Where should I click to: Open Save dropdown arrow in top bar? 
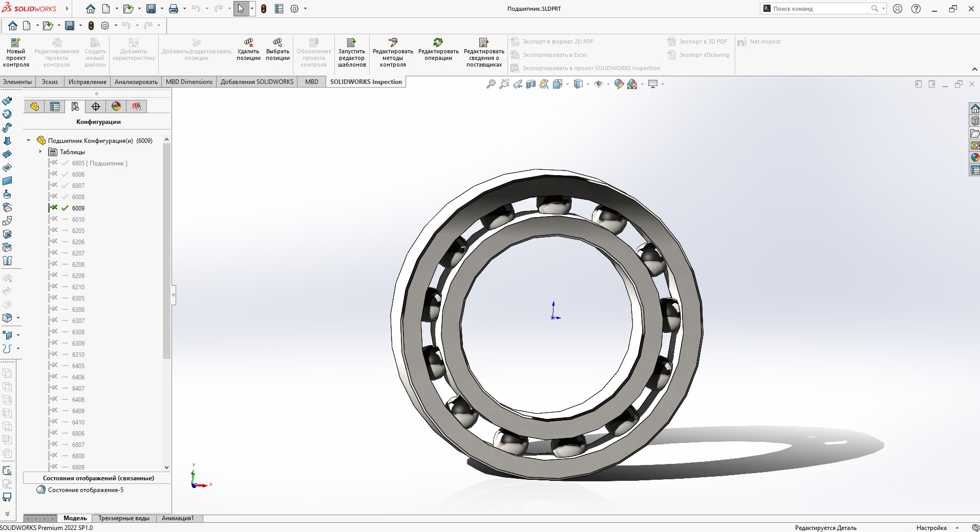tap(162, 9)
